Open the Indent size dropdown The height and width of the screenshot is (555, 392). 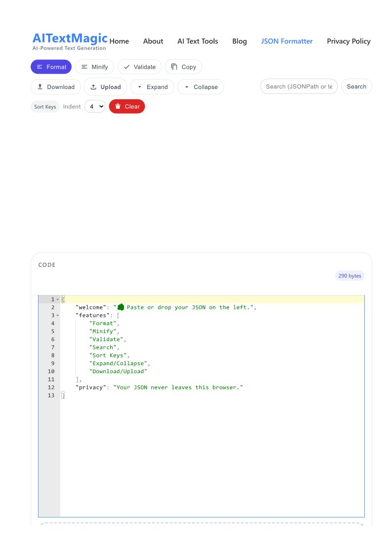point(95,107)
